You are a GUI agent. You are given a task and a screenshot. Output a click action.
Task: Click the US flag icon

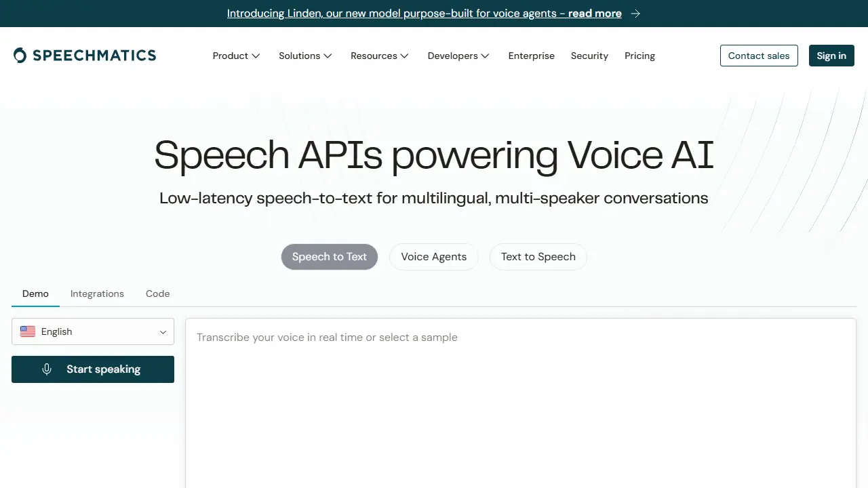(28, 331)
